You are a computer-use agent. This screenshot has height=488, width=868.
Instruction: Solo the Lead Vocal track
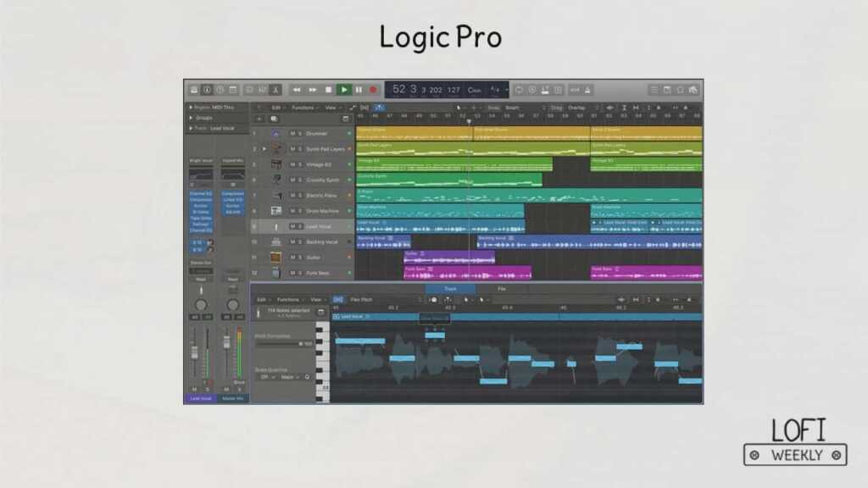point(300,226)
